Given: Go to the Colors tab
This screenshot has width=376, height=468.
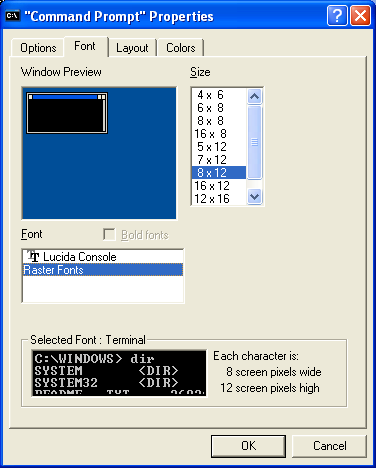Looking at the screenshot, I should [180, 48].
